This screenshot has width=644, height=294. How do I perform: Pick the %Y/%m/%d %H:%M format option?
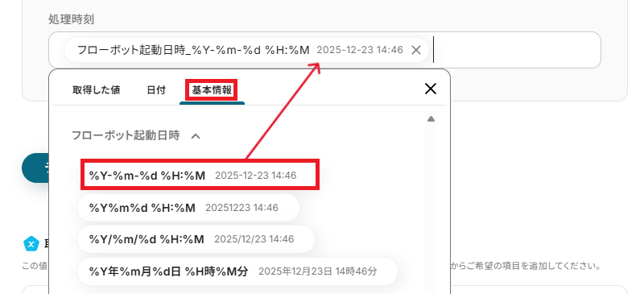click(196, 239)
